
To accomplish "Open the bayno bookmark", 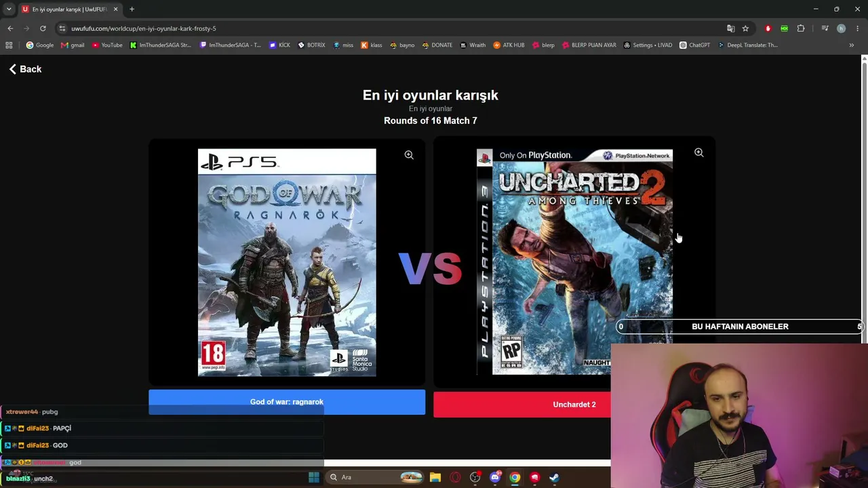I will (x=401, y=45).
